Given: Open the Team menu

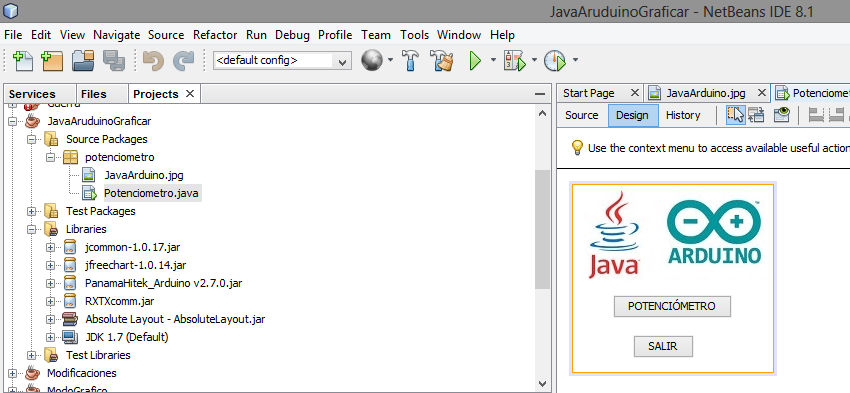Looking at the screenshot, I should pyautogui.click(x=376, y=35).
